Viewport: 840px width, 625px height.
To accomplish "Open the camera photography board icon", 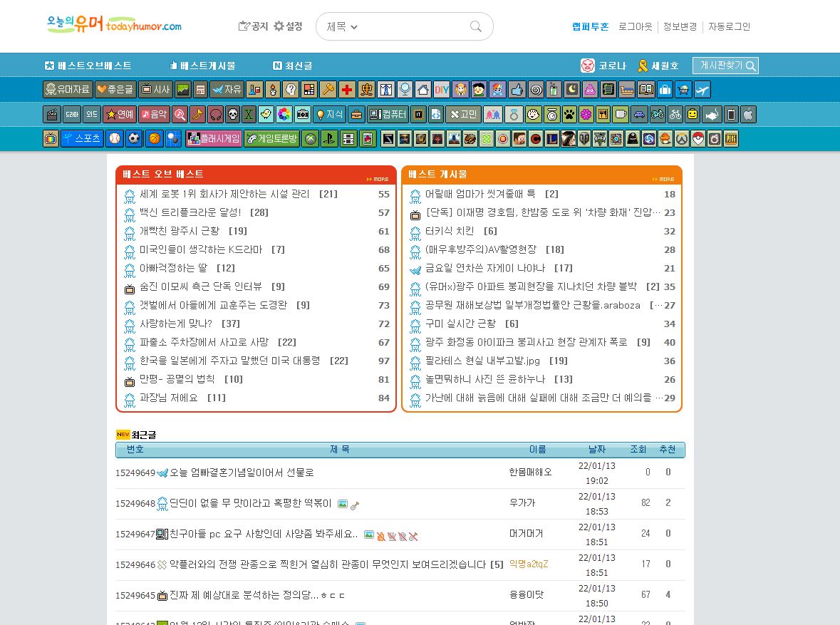I will click(303, 114).
